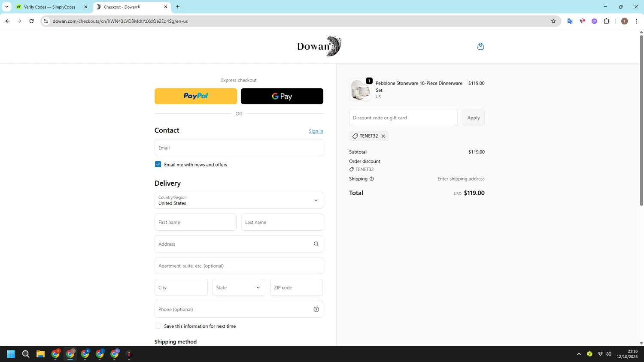Open the browser Extensions puzzle icon
This screenshot has height=362, width=644.
click(x=607, y=21)
